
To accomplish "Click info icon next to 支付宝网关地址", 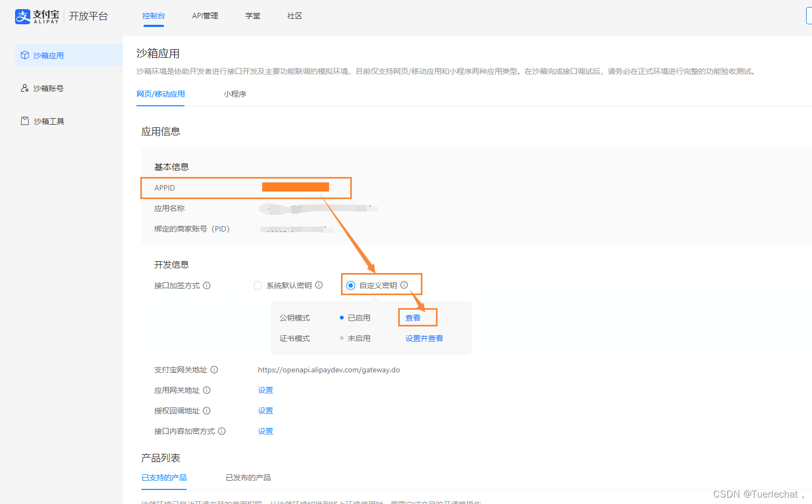I will [214, 370].
